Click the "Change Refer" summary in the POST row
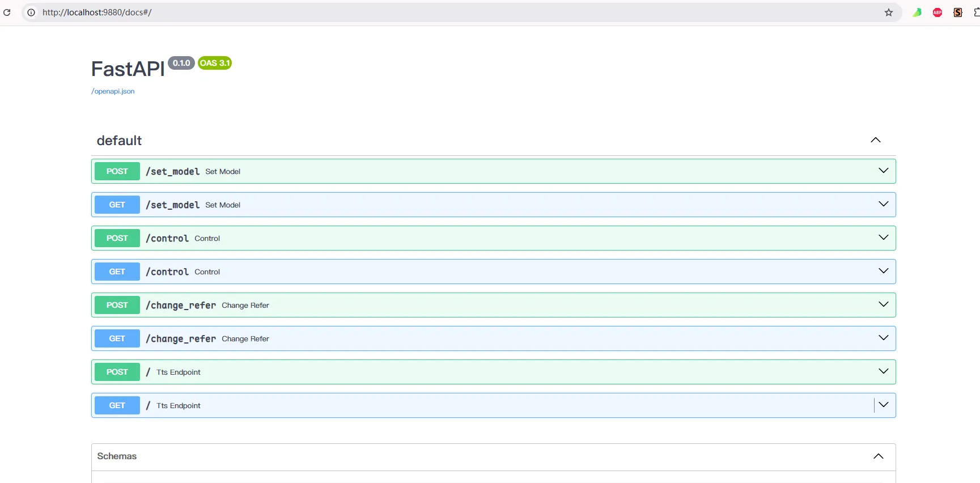The image size is (980, 483). click(245, 306)
